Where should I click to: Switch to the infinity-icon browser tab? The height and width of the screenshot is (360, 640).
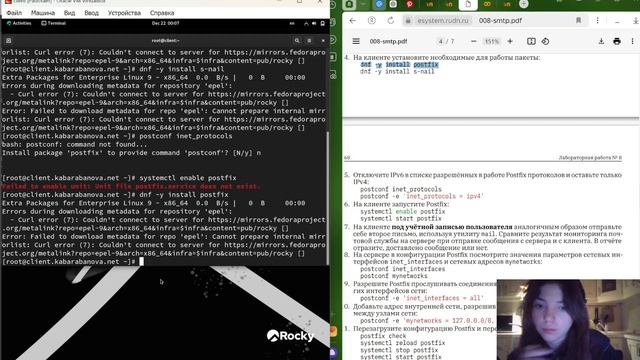pyautogui.click(x=487, y=4)
